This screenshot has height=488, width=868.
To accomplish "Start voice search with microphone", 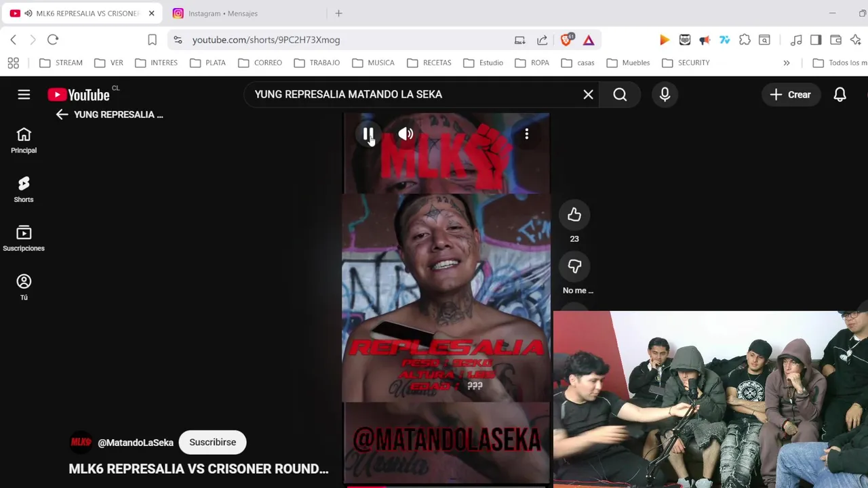I will click(665, 94).
